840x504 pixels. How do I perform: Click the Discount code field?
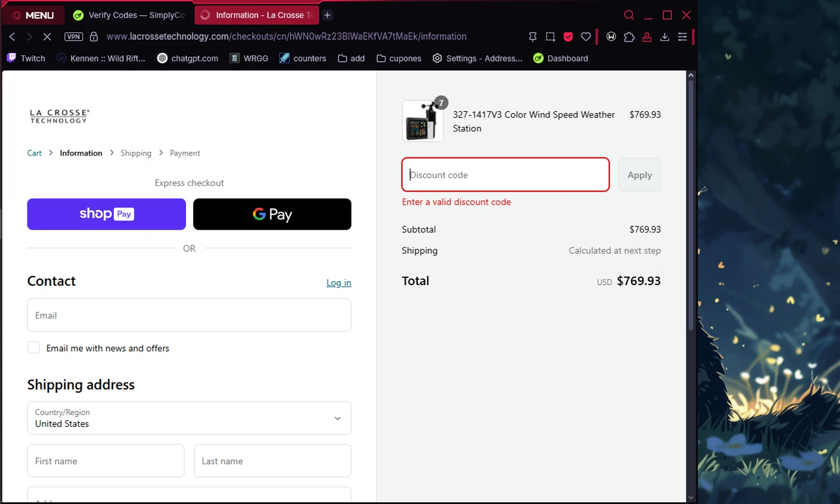point(505,175)
